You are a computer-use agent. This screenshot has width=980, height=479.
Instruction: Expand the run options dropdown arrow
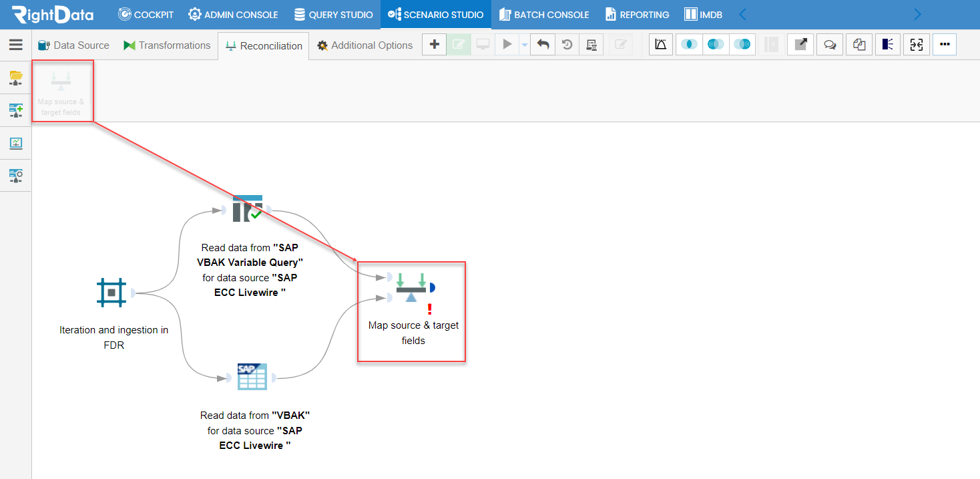pos(524,45)
